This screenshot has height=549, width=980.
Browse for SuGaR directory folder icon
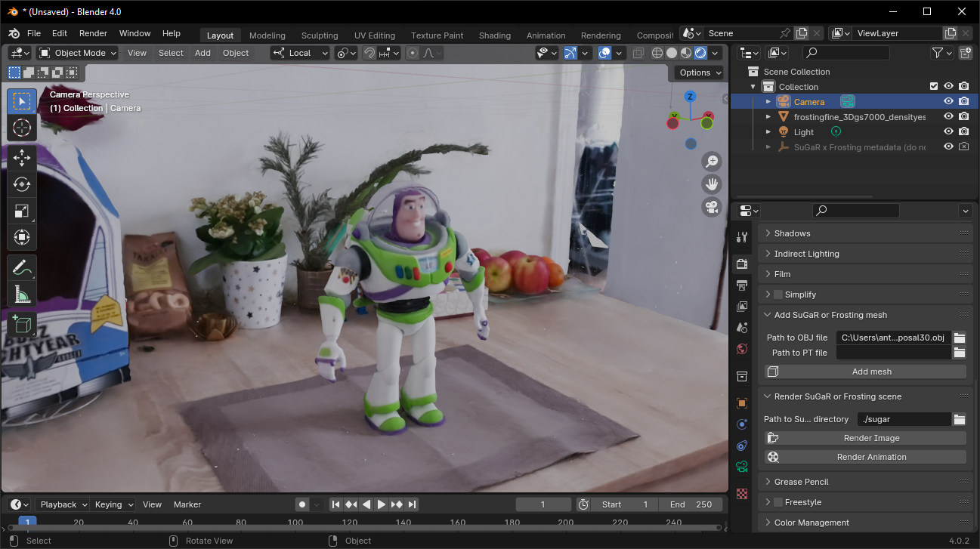960,419
